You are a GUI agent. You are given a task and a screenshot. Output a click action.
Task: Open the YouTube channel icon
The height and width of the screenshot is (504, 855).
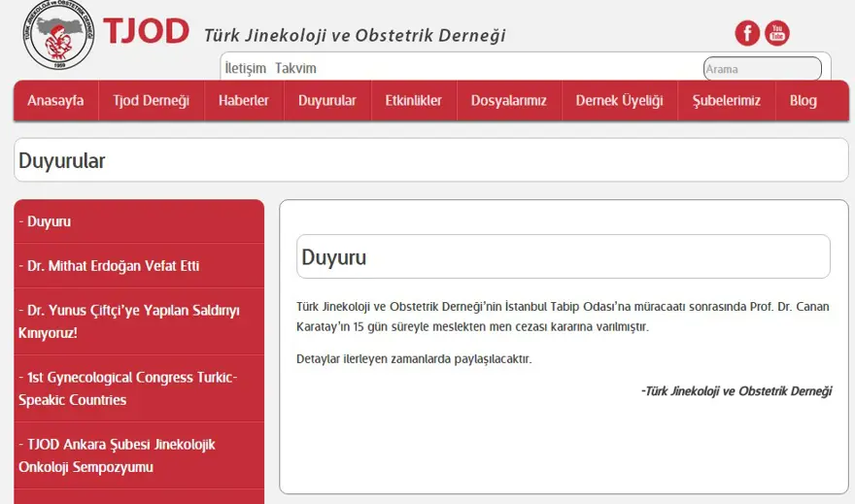777,34
